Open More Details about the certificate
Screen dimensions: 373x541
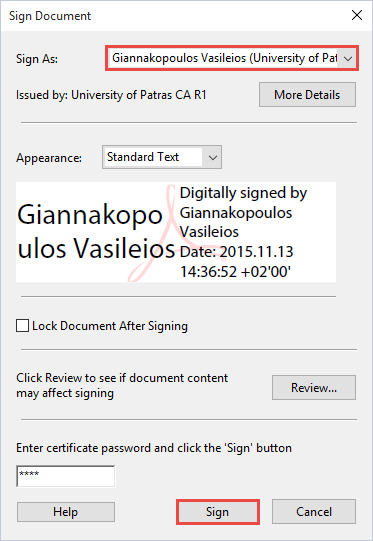(307, 95)
